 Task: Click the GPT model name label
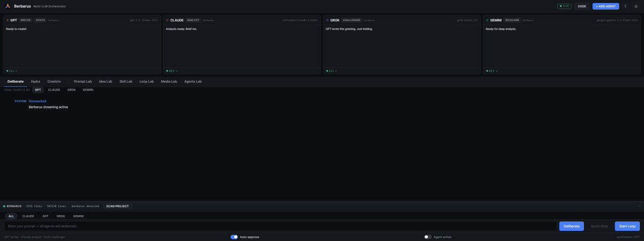point(144,20)
